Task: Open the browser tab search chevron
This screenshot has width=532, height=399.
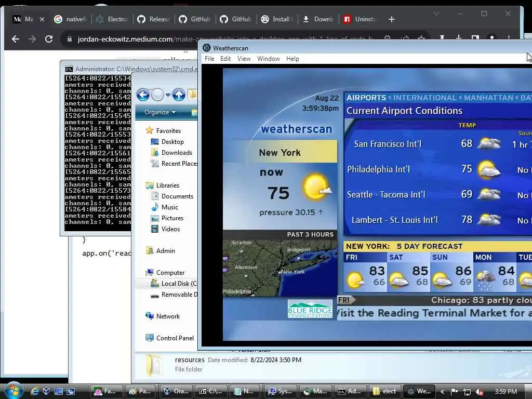Action: (436, 14)
